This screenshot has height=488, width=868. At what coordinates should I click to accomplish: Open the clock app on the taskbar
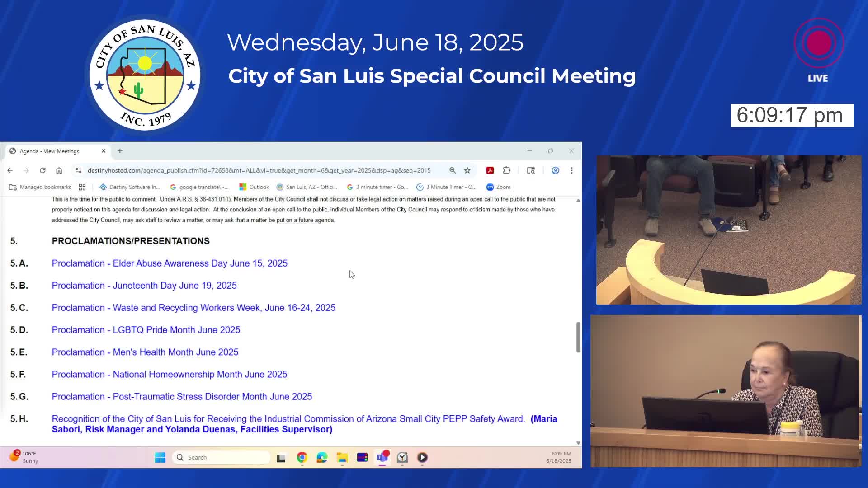tap(402, 458)
